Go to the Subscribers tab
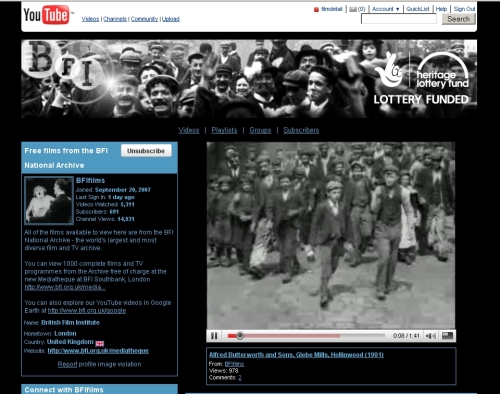Screen dimensions: 500x394 pyautogui.click(x=301, y=130)
